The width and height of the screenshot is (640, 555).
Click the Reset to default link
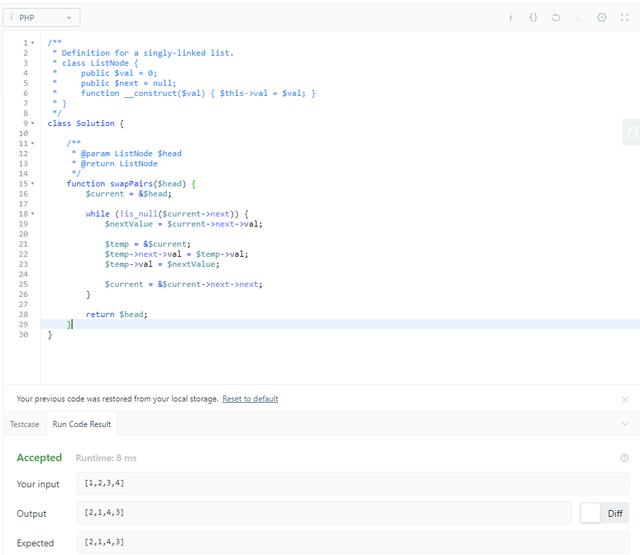(250, 399)
